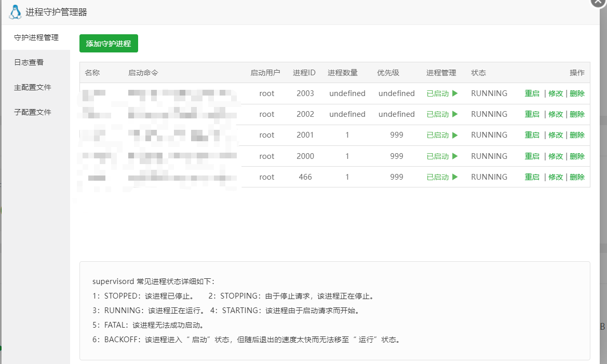Restart process 2003 via its 重启 link
The width and height of the screenshot is (607, 364).
tap(532, 93)
